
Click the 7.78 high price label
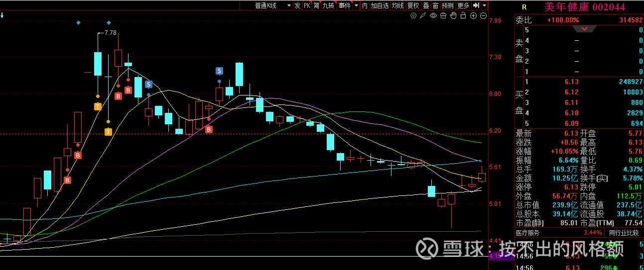(x=111, y=33)
